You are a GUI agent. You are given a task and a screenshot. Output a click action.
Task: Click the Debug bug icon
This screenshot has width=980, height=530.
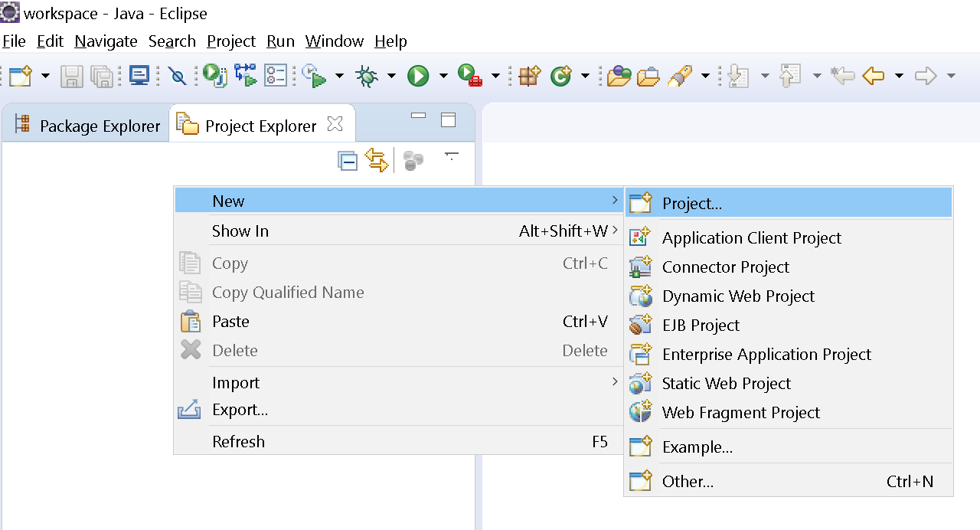click(367, 75)
